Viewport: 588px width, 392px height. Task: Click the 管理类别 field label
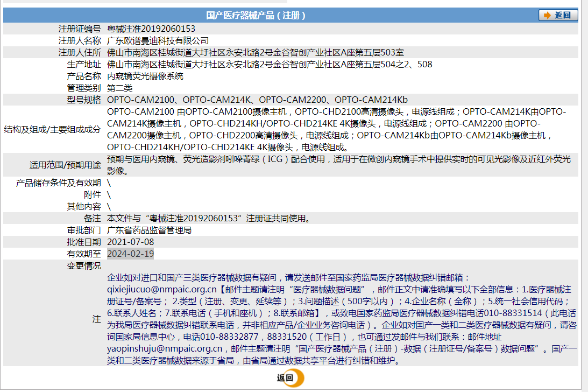click(84, 88)
